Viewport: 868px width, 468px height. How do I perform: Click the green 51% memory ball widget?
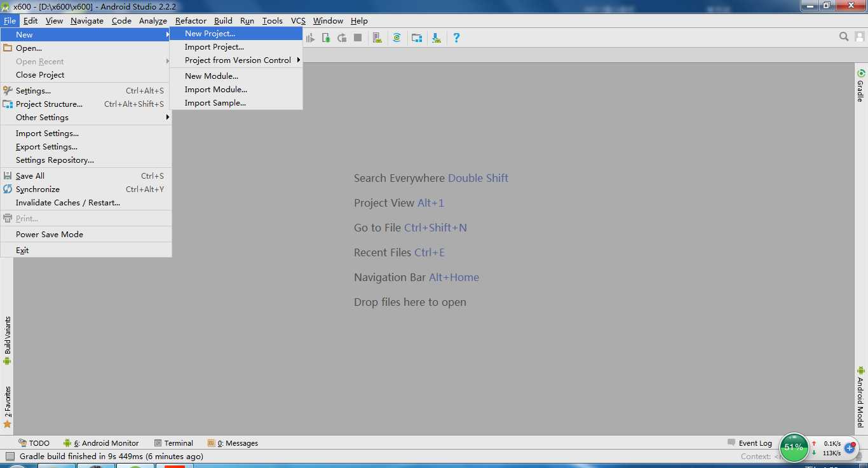(794, 447)
